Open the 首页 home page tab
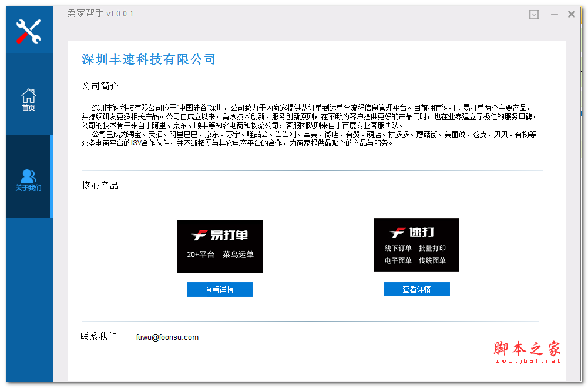Screen dimensions: 588x388 click(x=29, y=100)
